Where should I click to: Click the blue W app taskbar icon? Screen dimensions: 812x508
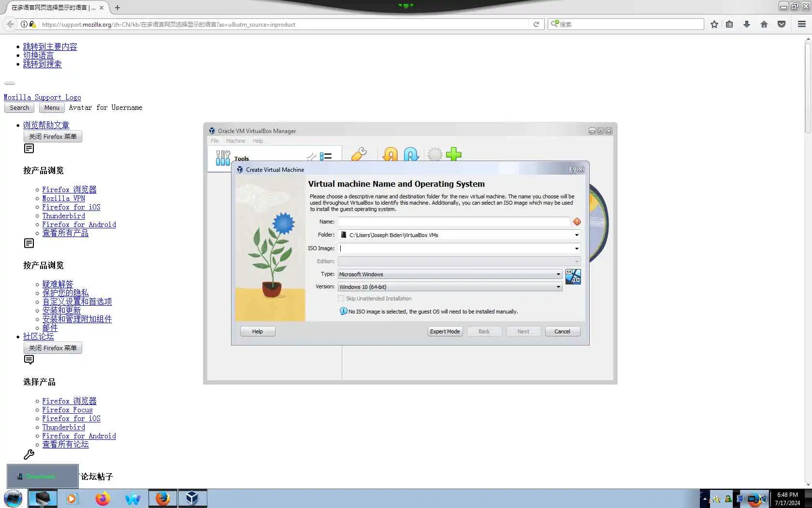[132, 498]
